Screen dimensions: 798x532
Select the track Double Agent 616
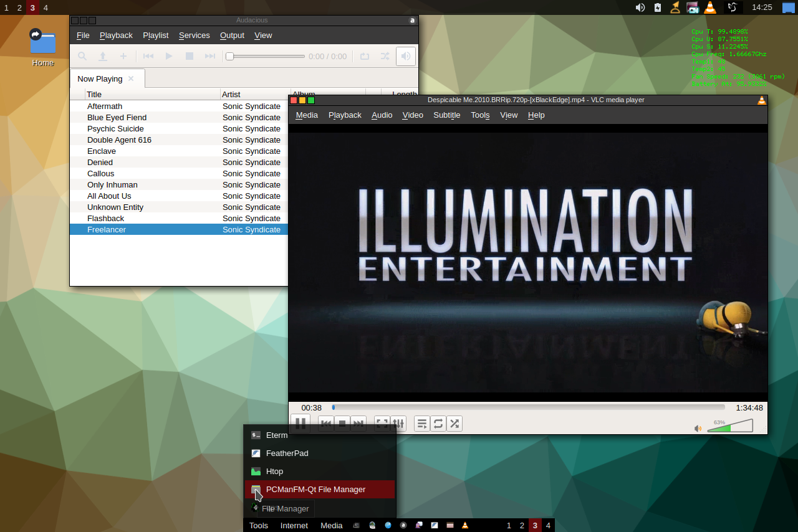pos(179,140)
